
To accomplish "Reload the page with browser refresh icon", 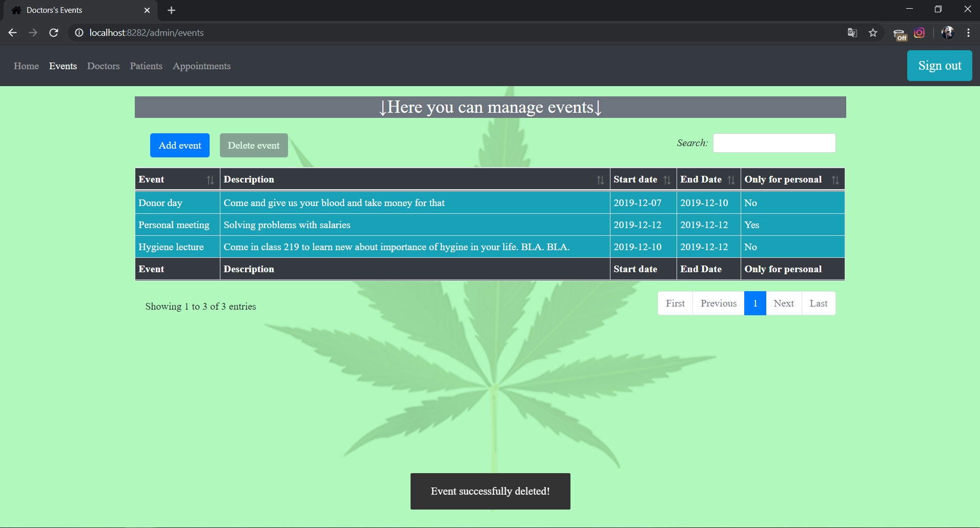I will click(x=54, y=33).
